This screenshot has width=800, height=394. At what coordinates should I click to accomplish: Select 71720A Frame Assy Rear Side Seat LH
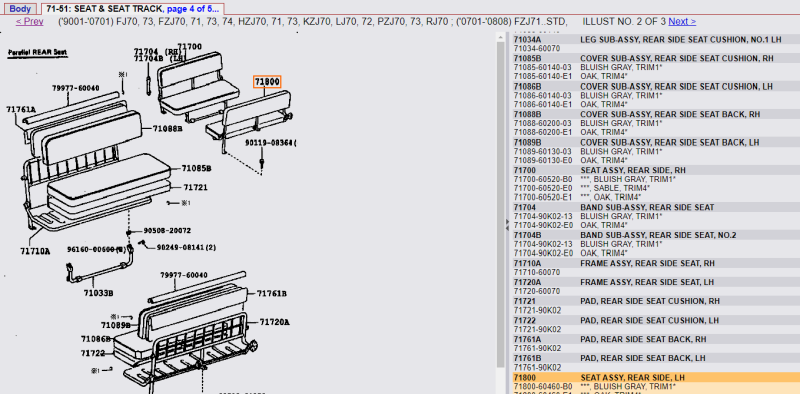click(656, 282)
